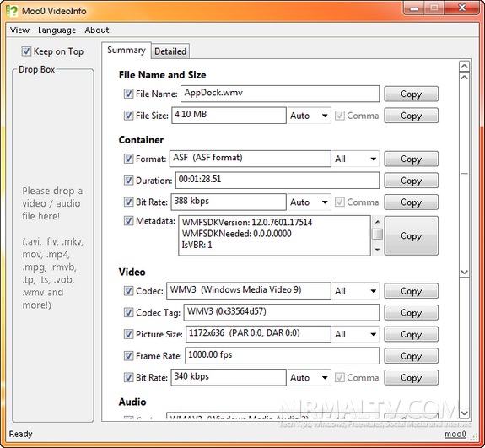Copy the video Bit Rate value
The width and height of the screenshot is (485, 448).
point(411,377)
